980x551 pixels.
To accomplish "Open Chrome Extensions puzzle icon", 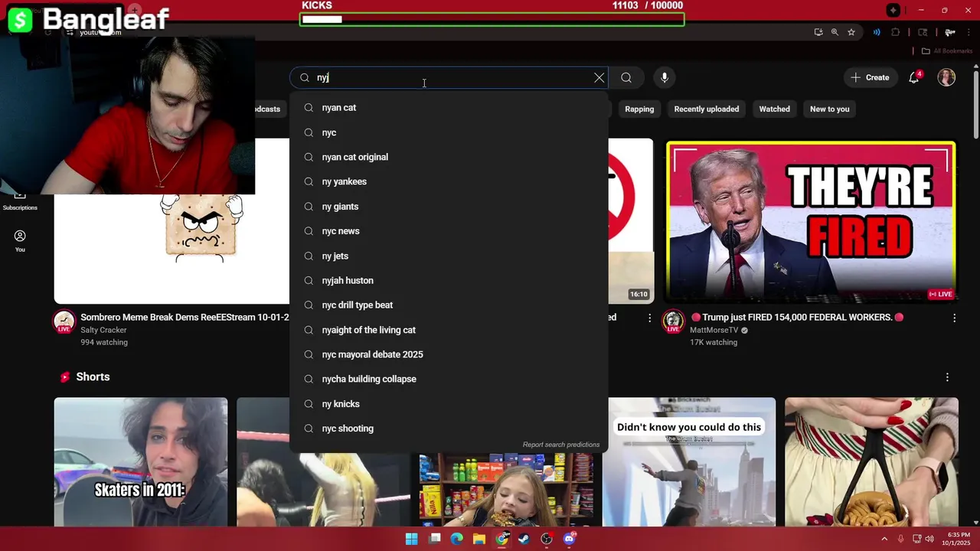I will (x=895, y=32).
